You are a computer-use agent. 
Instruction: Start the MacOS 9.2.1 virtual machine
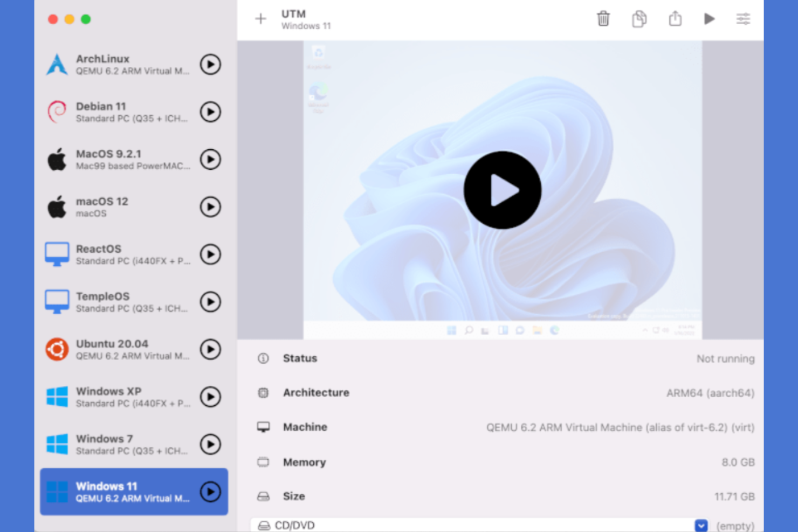pyautogui.click(x=210, y=159)
